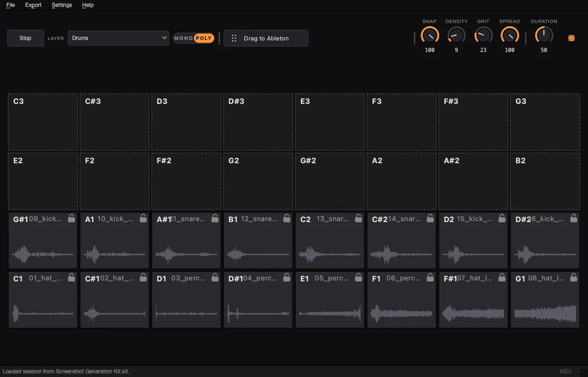Select the empty C#3 pad
The height and width of the screenshot is (377, 588).
[x=114, y=122]
